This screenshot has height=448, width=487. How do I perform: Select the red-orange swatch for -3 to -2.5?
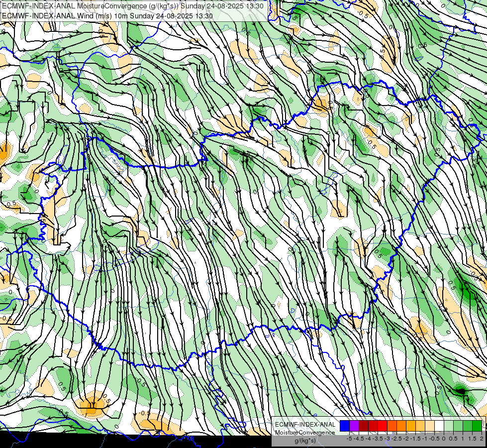(392, 426)
